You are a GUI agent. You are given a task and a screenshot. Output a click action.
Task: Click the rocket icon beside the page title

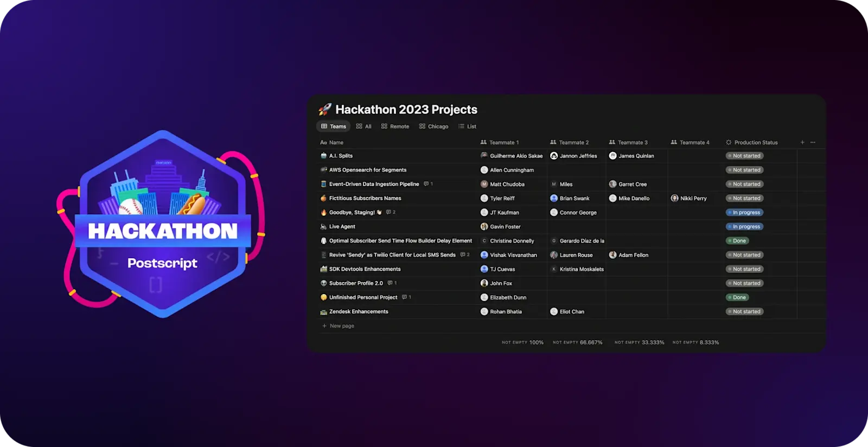pos(325,110)
